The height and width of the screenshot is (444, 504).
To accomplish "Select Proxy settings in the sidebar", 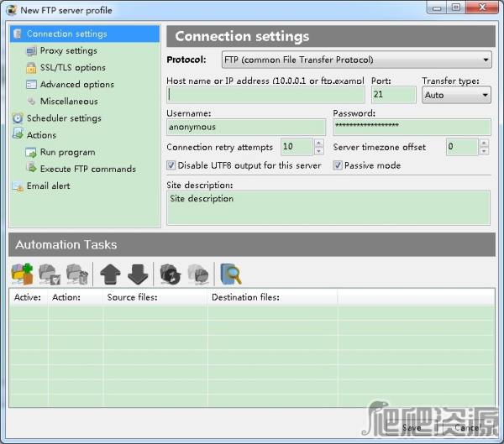I will click(68, 51).
